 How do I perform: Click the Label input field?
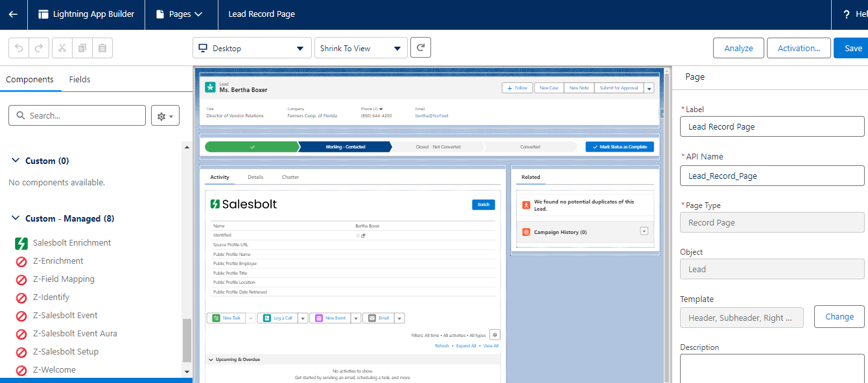772,126
